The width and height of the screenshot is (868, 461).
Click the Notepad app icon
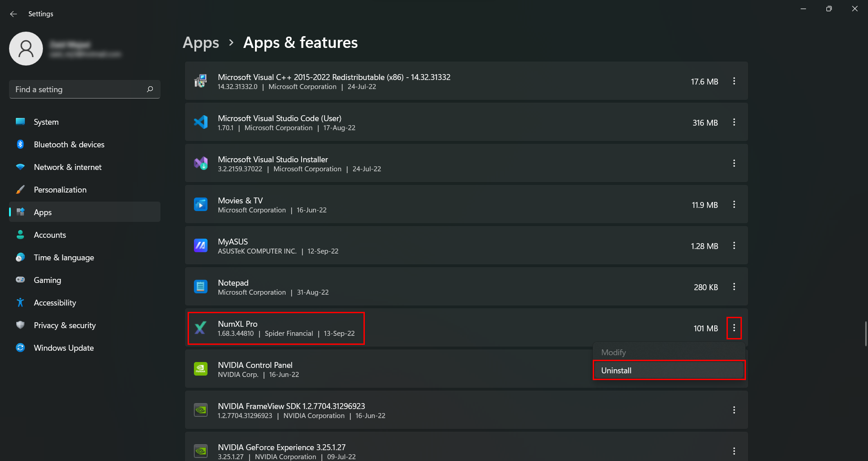click(201, 287)
